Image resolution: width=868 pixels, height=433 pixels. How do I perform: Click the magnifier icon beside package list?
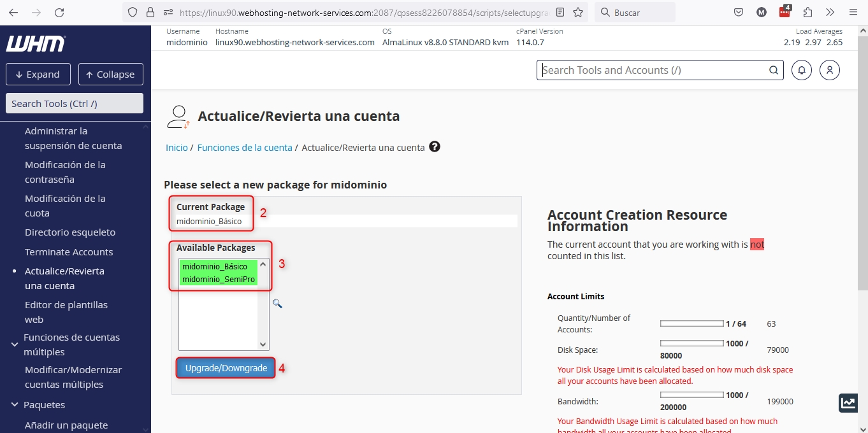pos(277,304)
